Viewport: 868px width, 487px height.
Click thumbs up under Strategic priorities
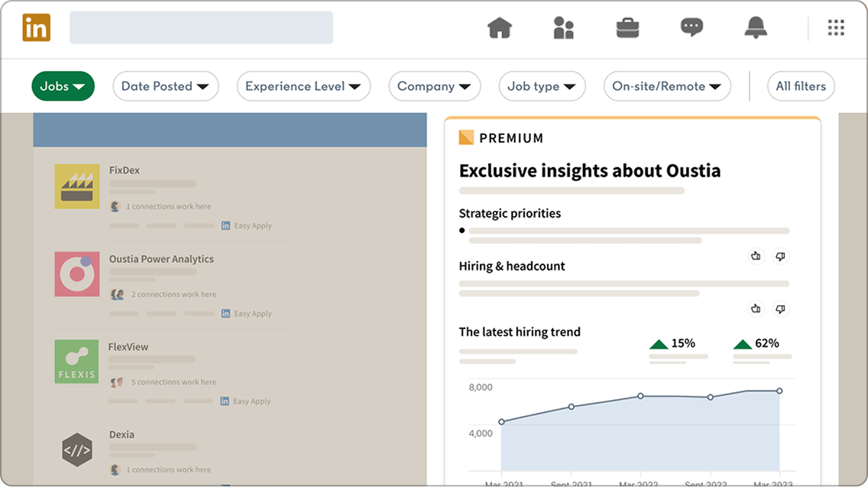coord(756,256)
